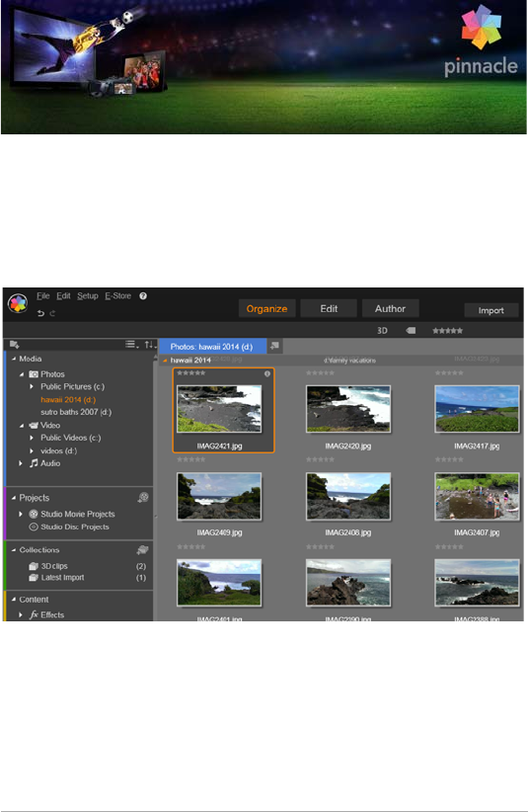Rate IMAG2421.jpg using its stars

[190, 372]
